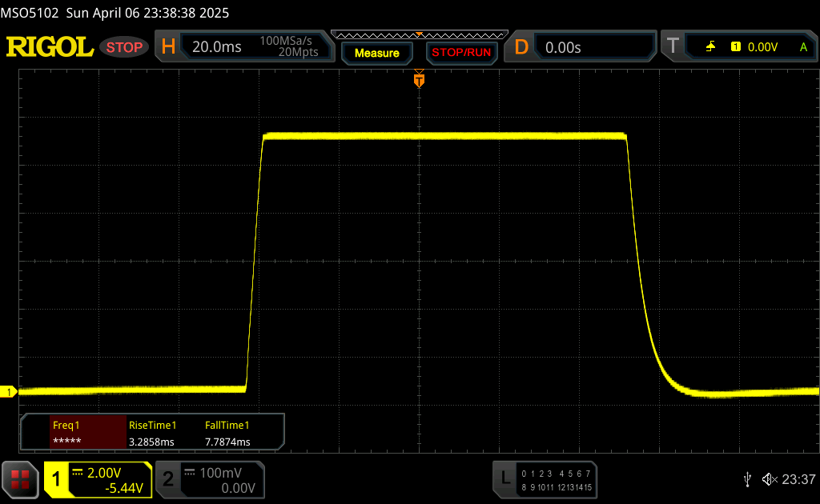Click the 100MSa/s sample rate readout
Screen dimensions: 820x504
pos(286,41)
